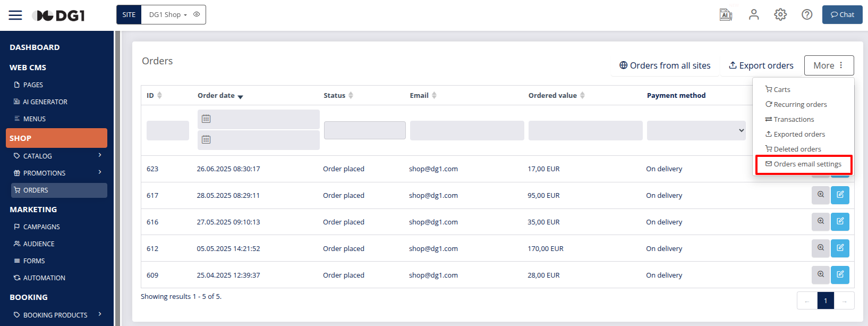Click the Email filter field

[x=467, y=130]
